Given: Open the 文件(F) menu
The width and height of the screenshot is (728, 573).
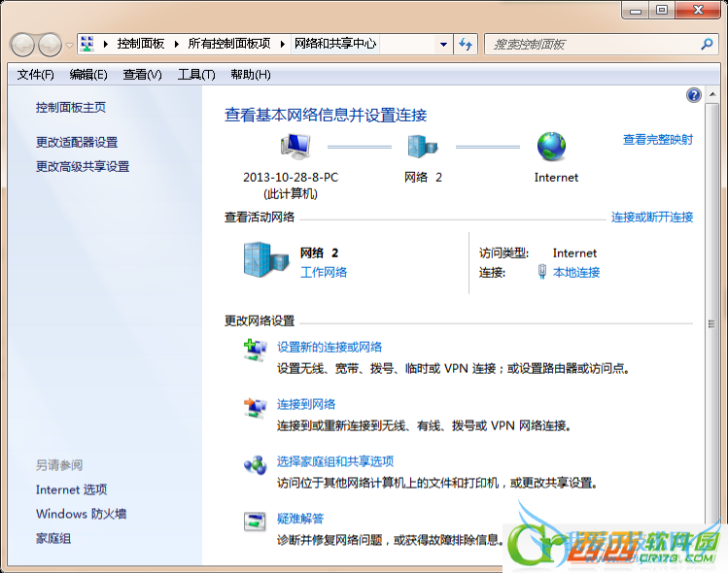Looking at the screenshot, I should (35, 75).
